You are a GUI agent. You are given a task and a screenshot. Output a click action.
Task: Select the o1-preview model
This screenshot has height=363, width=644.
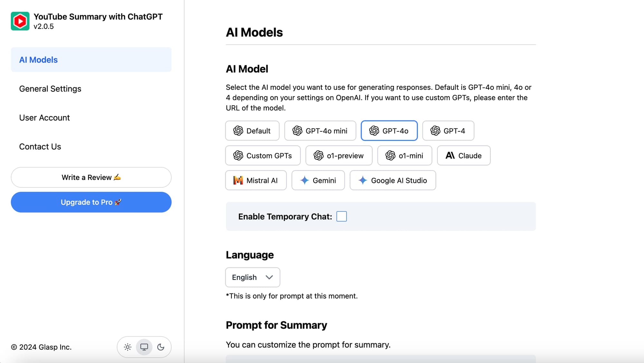pos(339,156)
